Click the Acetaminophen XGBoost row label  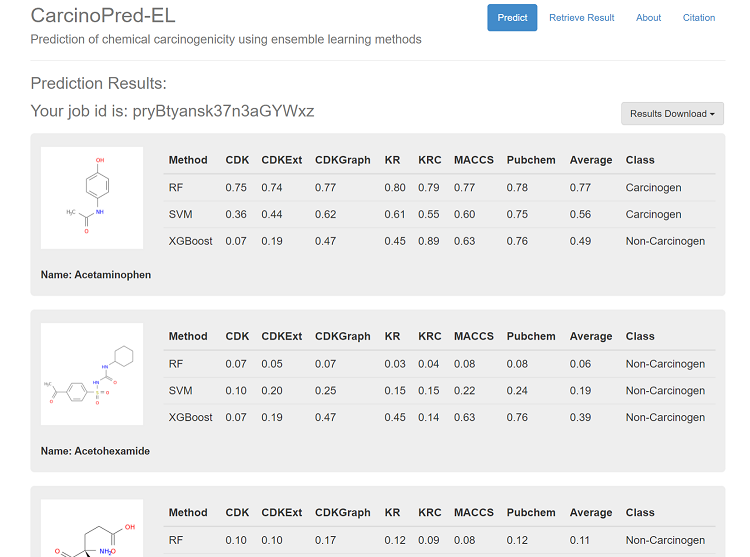pyautogui.click(x=190, y=241)
